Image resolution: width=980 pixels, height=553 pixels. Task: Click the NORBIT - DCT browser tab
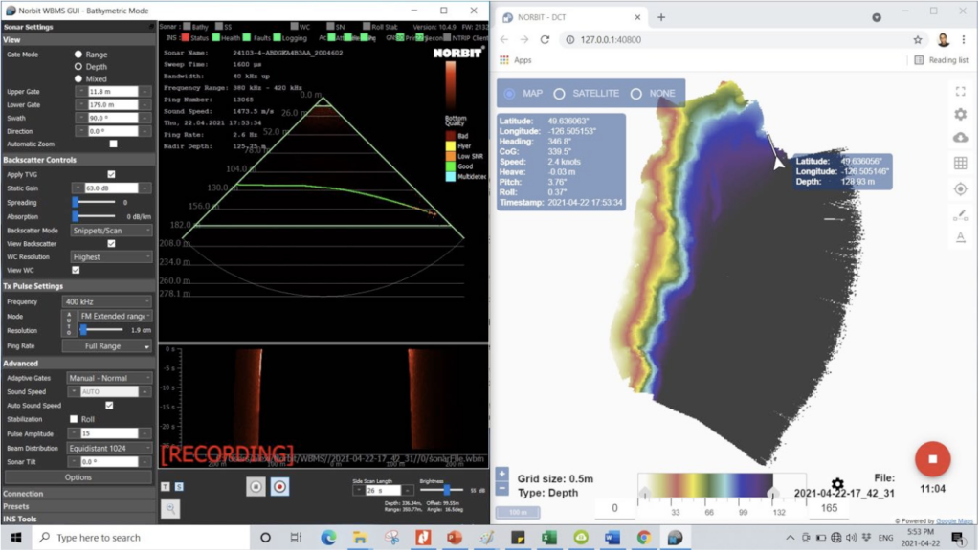tap(572, 17)
